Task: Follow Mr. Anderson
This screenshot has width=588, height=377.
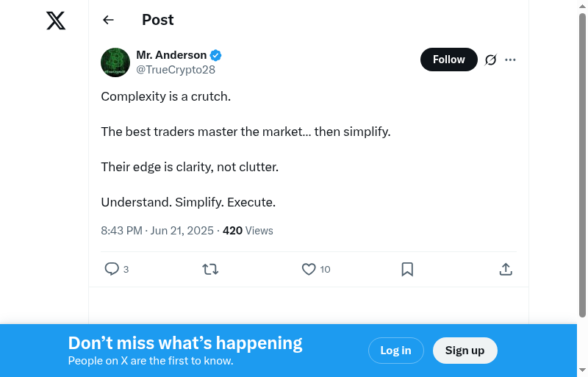Action: (448, 60)
